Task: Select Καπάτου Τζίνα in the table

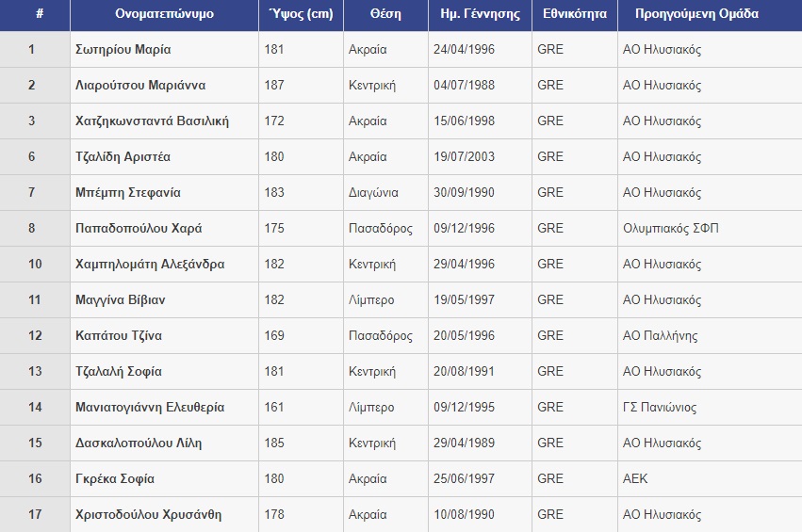Action: pos(119,336)
